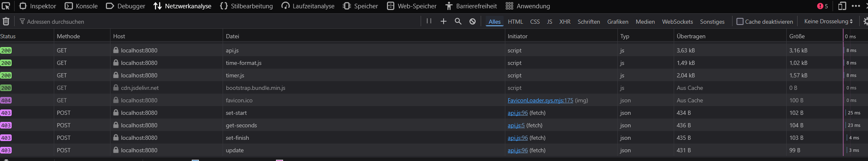This screenshot has height=161, width=868.
Task: Open api.js:96 link in update row
Action: tap(518, 150)
